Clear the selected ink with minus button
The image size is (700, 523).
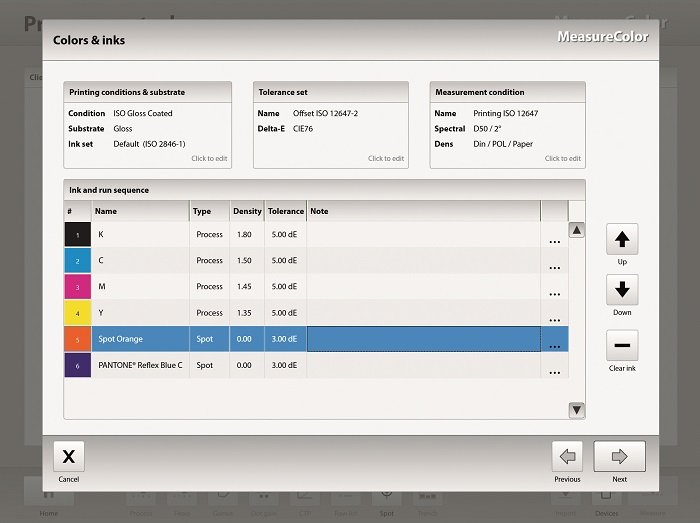622,345
